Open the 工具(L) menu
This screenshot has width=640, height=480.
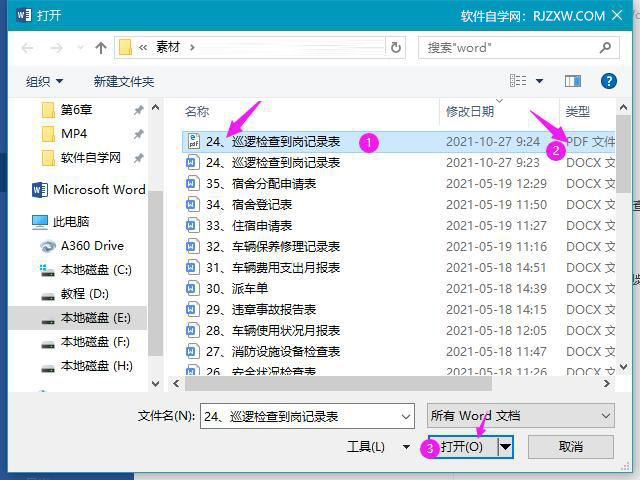click(x=378, y=447)
